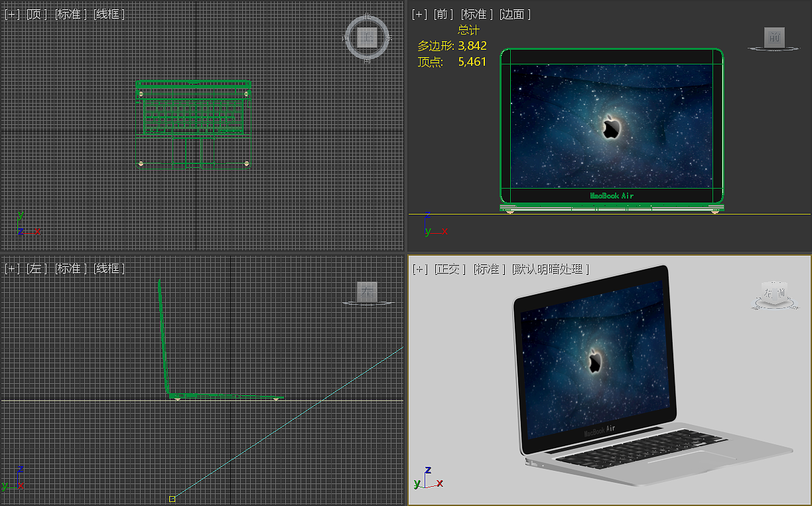The image size is (812, 506).
Task: Open the [标准] menu in the 正交 viewport
Action: (490, 269)
